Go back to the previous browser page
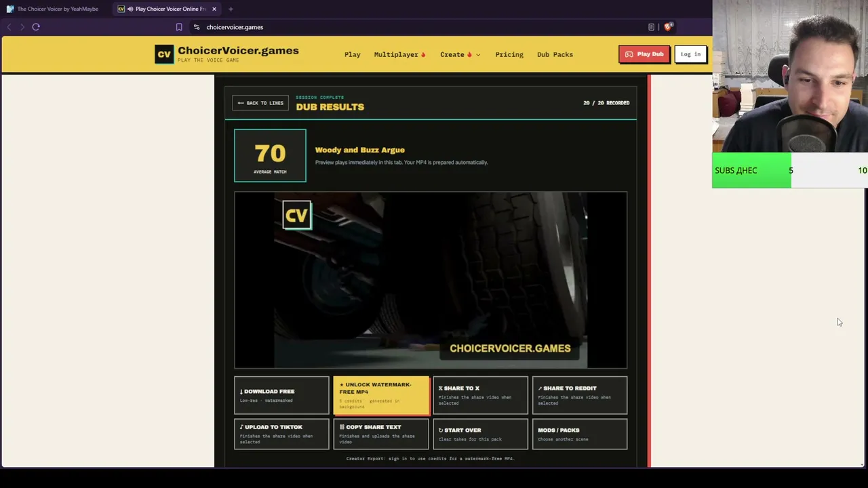Image resolution: width=868 pixels, height=488 pixels. [9, 27]
